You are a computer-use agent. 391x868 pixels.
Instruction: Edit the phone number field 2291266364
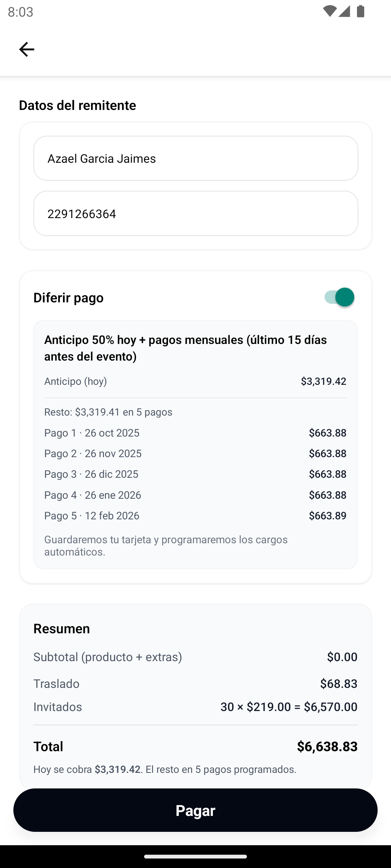[196, 213]
